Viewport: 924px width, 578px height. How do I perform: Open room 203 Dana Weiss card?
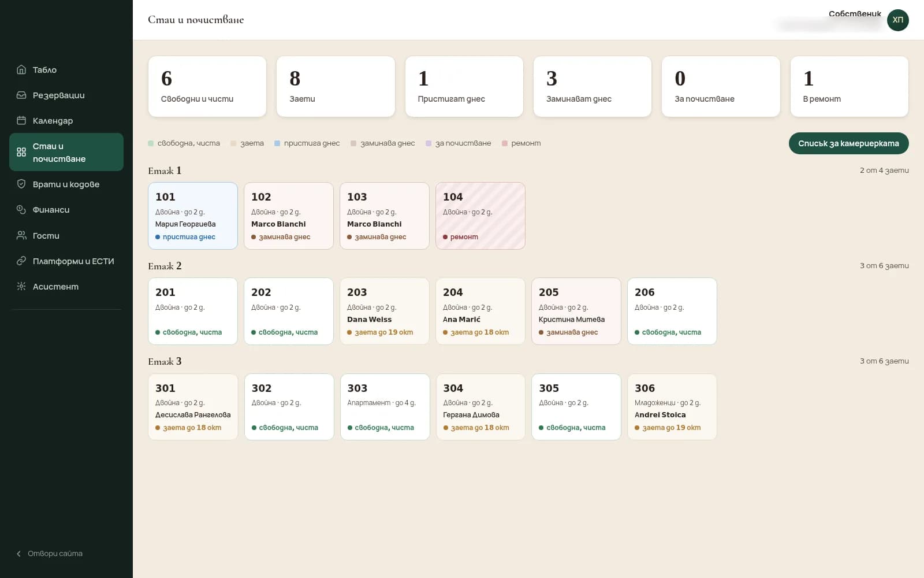click(385, 312)
